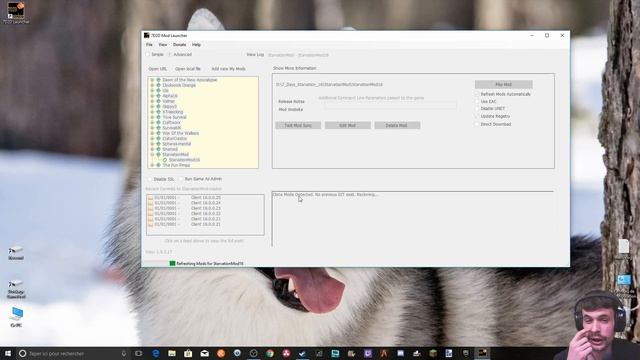
Task: Open the Help menu
Action: [x=196, y=44]
